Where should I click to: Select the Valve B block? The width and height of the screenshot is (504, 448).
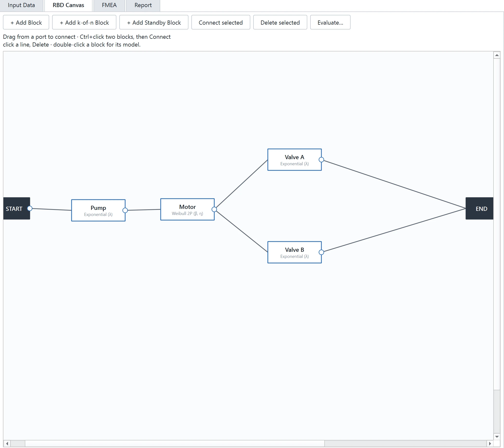294,252
